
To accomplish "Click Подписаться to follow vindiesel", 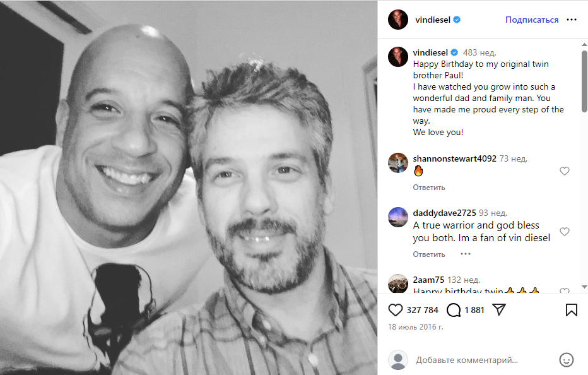I will pyautogui.click(x=532, y=20).
